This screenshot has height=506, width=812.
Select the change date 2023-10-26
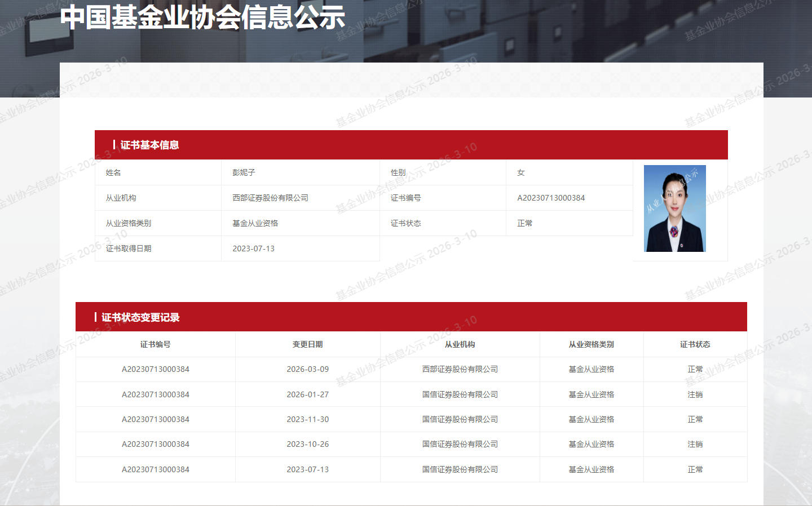pyautogui.click(x=307, y=444)
